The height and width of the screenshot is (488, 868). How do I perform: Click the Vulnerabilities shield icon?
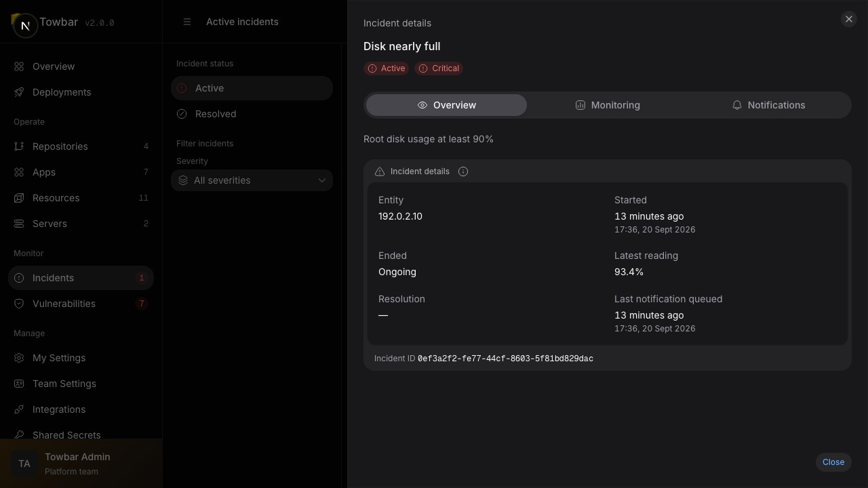[x=19, y=304]
